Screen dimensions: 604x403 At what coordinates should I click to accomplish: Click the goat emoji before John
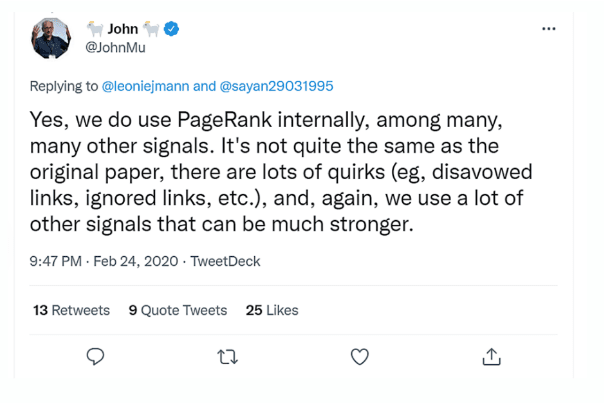[x=95, y=30]
